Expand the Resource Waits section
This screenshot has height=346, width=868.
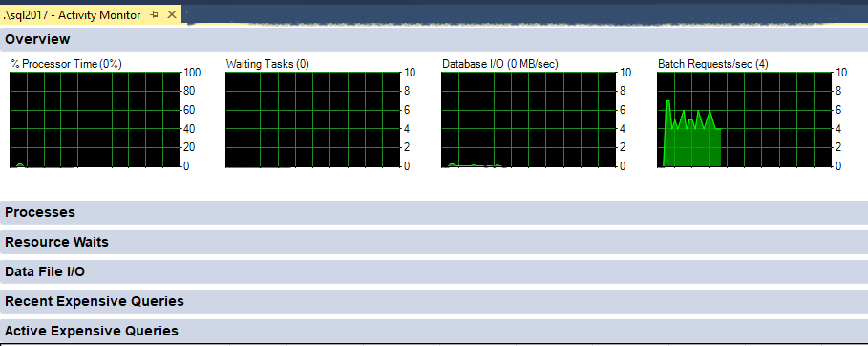(x=434, y=243)
